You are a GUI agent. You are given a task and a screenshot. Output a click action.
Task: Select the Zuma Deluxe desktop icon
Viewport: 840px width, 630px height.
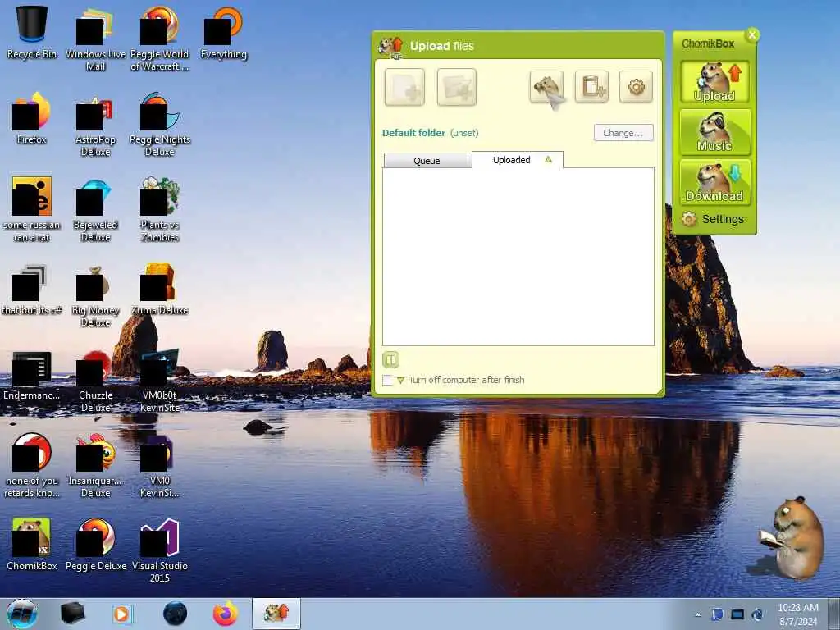160,290
